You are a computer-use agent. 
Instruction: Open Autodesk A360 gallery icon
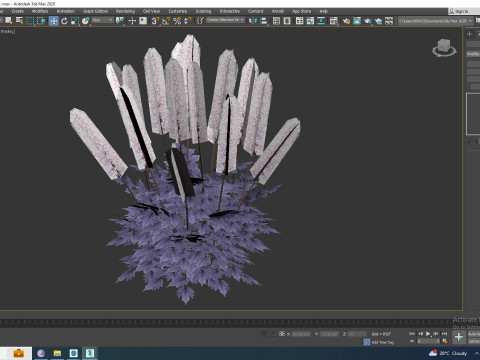(x=389, y=21)
